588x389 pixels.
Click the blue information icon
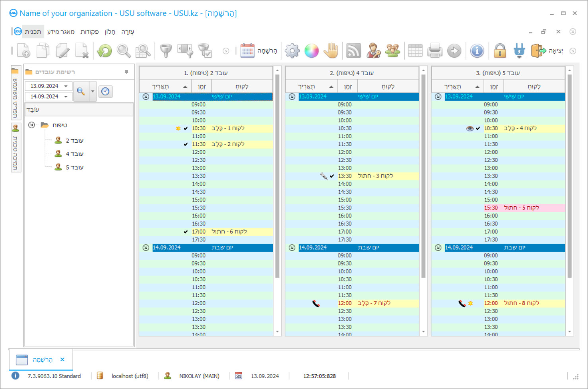coord(477,51)
